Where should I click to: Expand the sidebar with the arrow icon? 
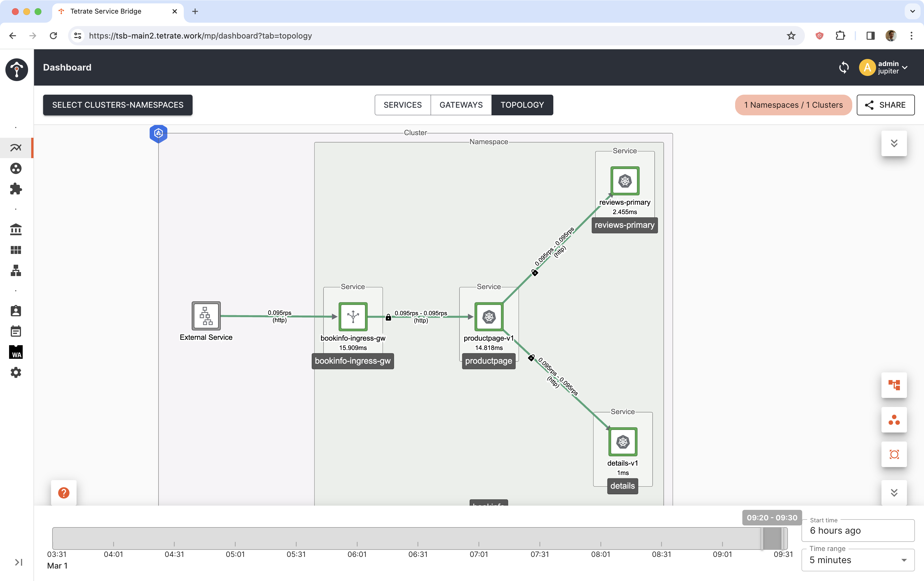click(18, 562)
